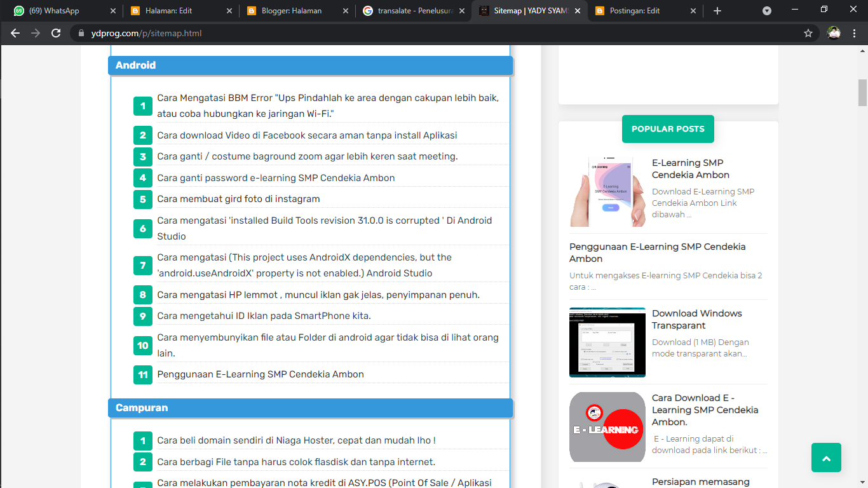Click the red E-LEARNING logo thumbnail
Screen dimensions: 868x488
tap(607, 427)
